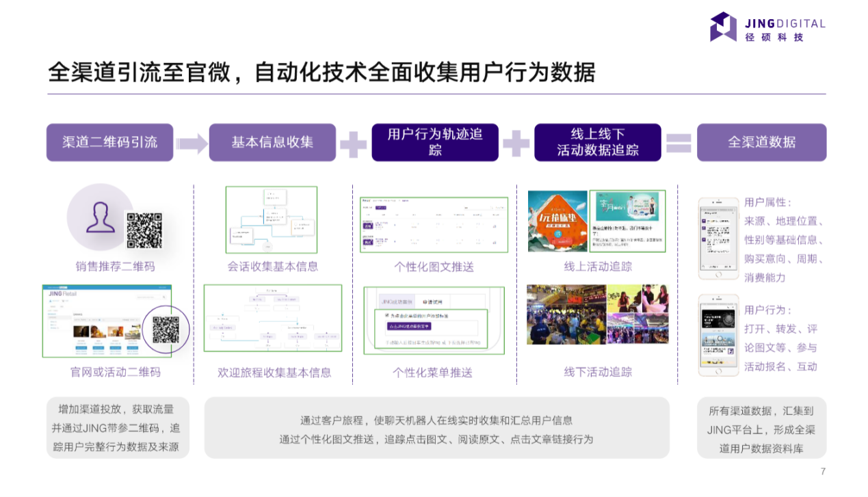Click the 渠道二维码引流 button
Image resolution: width=868 pixels, height=497 pixels.
(109, 142)
